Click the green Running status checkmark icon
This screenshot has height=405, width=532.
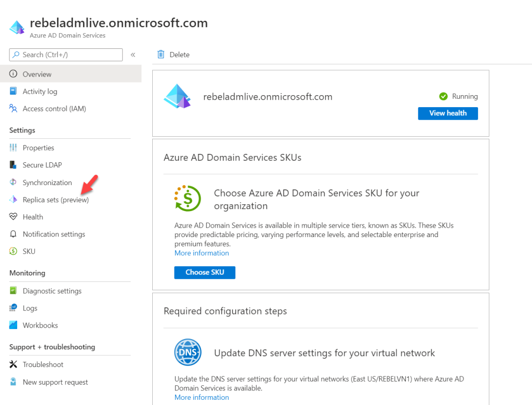[444, 96]
